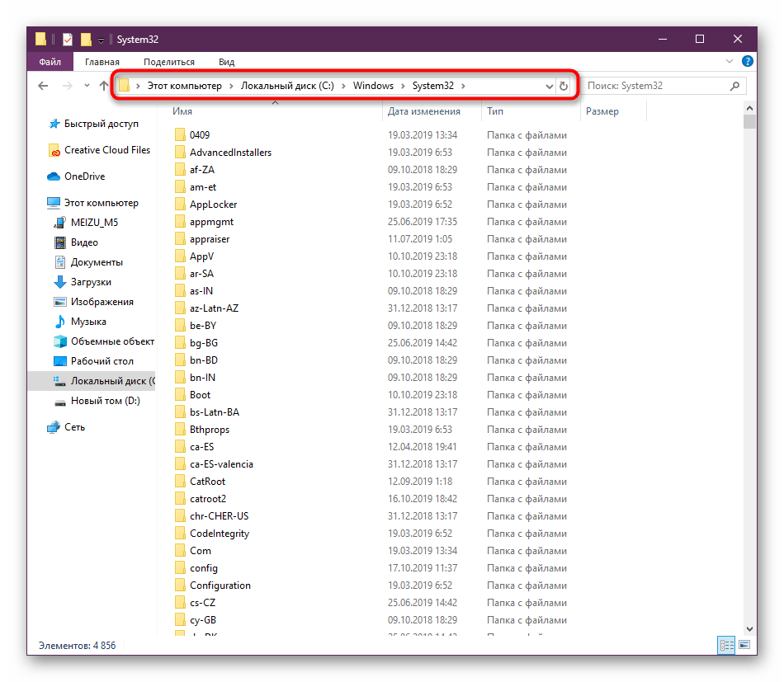Switch to details view layout icon
Screen dimensions: 784x682
click(726, 645)
